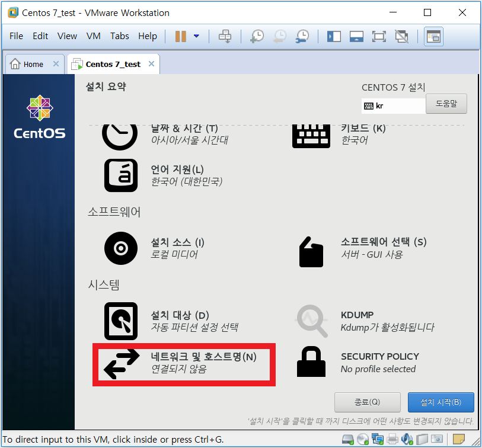Open the Tabs menu
482x448 pixels.
coord(120,36)
